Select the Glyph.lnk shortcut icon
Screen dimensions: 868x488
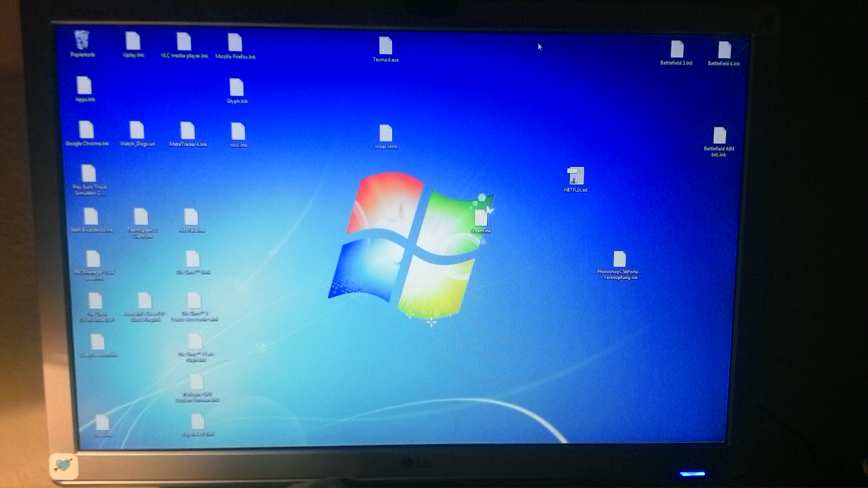coord(236,88)
